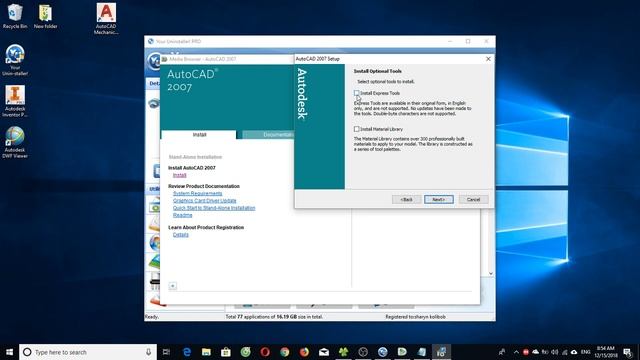Click the ENG language indicator
640x360 pixels.
[x=586, y=352]
